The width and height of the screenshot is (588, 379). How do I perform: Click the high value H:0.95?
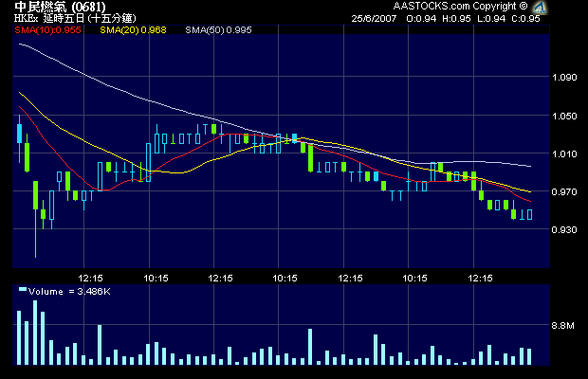(x=456, y=19)
